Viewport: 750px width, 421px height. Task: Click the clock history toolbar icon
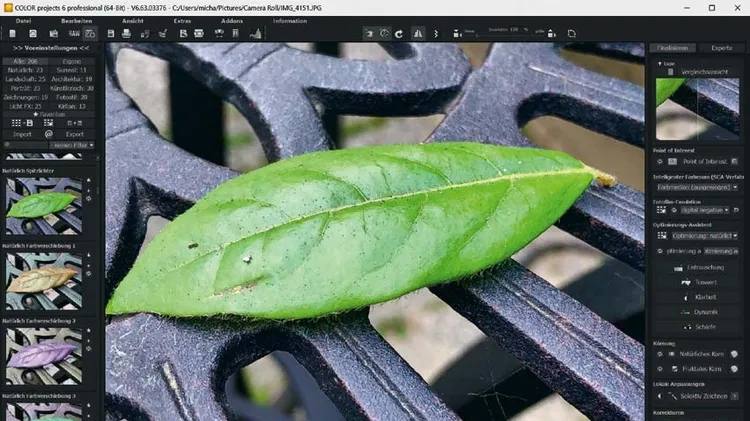click(x=384, y=33)
